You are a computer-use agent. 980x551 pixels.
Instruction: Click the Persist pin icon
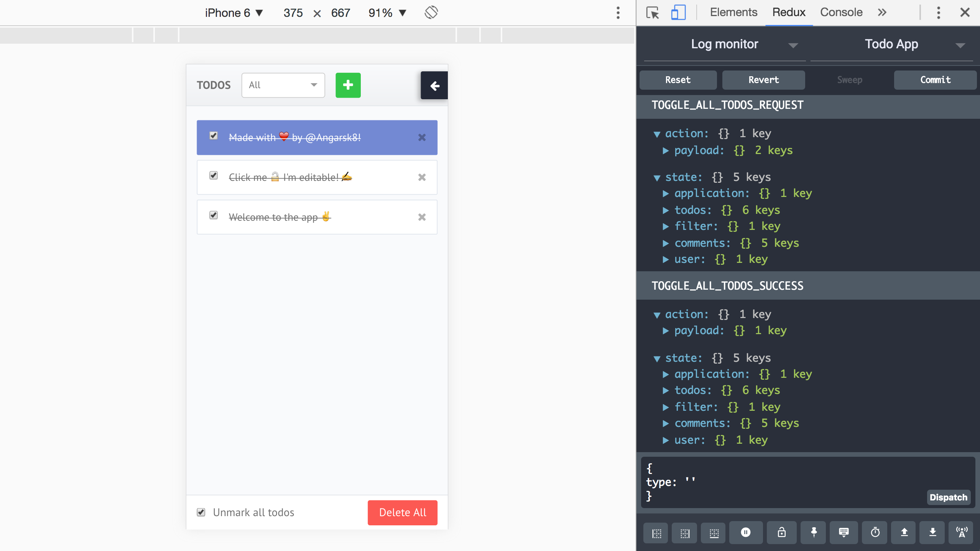[x=813, y=532]
